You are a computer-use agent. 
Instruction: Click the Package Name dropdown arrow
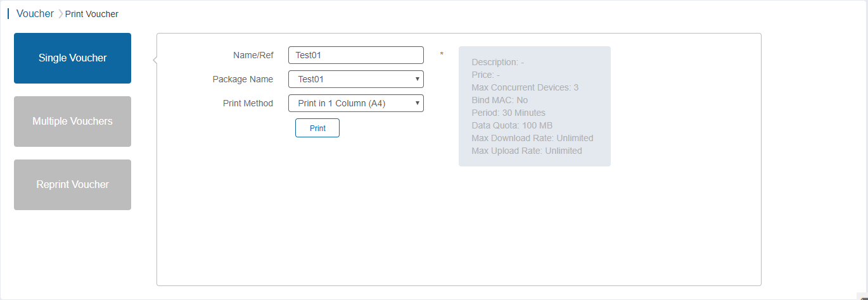pyautogui.click(x=417, y=79)
